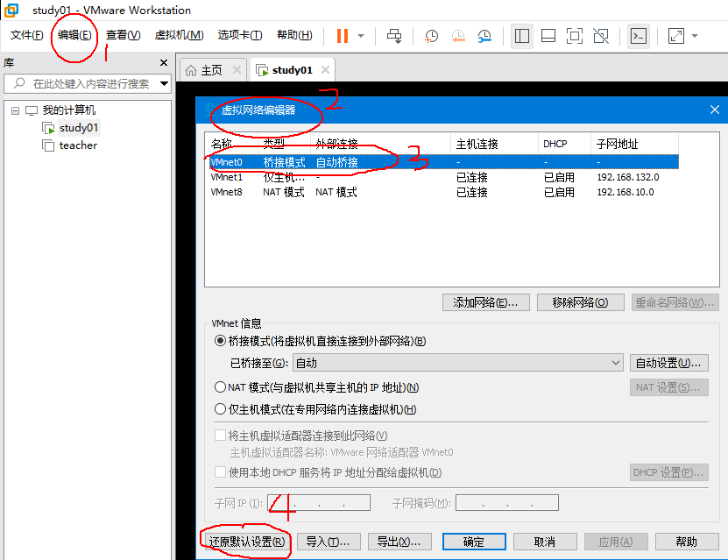Click the Export button
The width and height of the screenshot is (728, 560).
399,542
